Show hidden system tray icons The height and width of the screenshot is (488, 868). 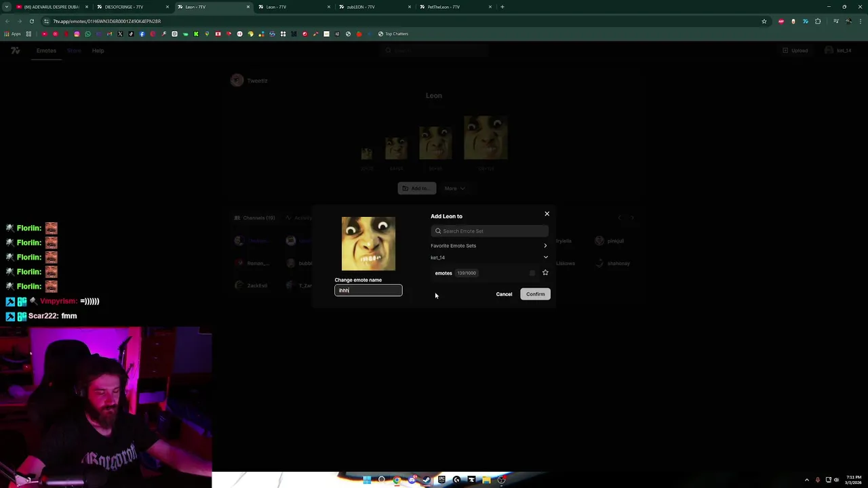806,480
